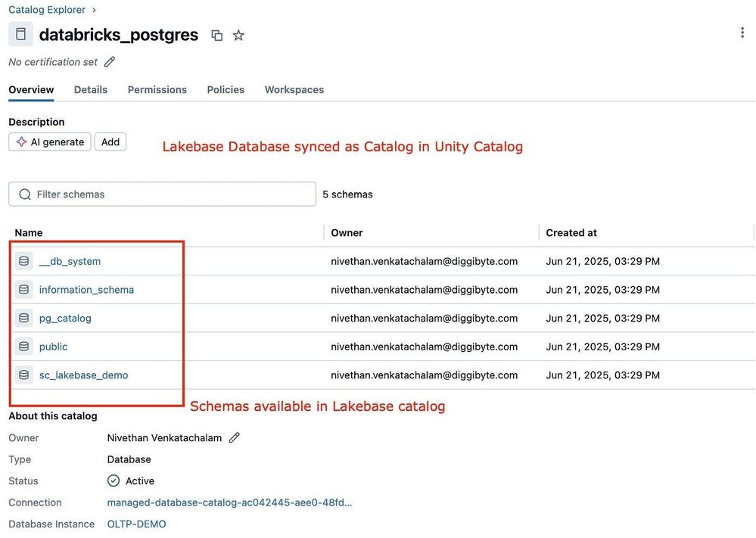Open the sc_lakebase_demo schema

[83, 375]
